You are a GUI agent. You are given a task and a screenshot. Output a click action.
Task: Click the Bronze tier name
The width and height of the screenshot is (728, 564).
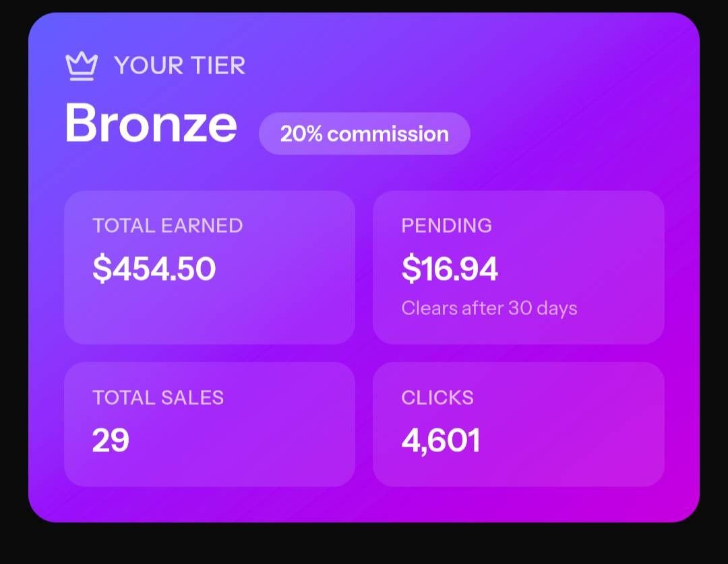tap(151, 123)
